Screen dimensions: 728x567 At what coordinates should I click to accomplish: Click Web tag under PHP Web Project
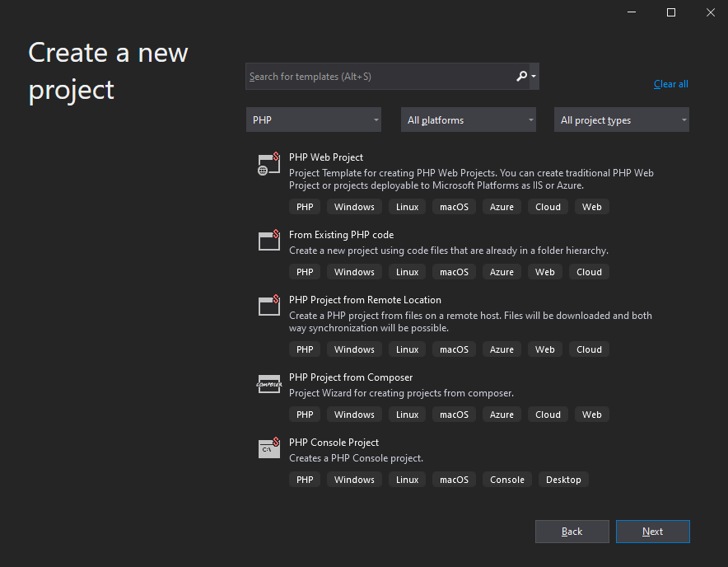tap(591, 207)
